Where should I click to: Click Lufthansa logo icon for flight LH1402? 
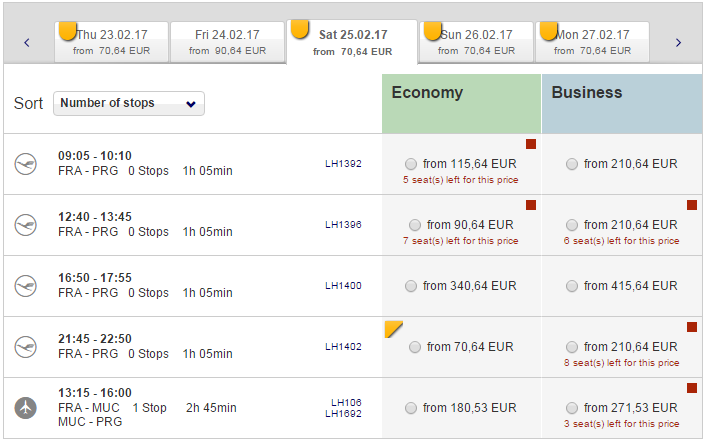click(26, 347)
